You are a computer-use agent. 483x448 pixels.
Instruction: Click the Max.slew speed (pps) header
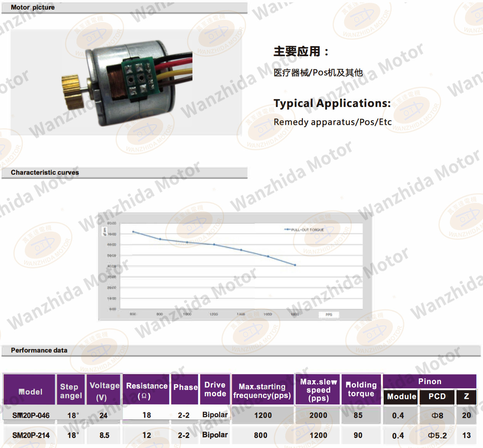pos(318,389)
